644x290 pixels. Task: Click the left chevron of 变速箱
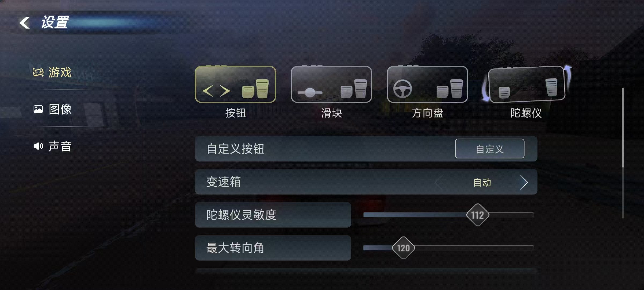click(439, 182)
